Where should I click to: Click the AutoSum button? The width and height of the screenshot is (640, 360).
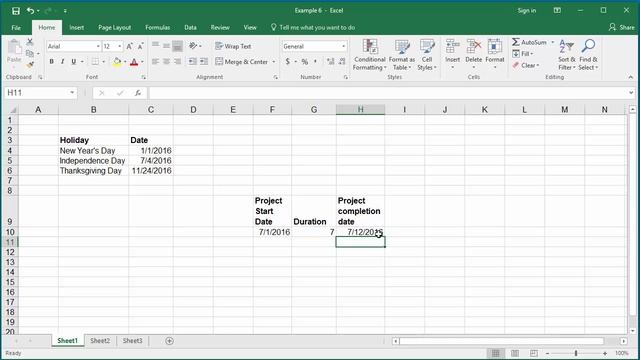tap(529, 42)
